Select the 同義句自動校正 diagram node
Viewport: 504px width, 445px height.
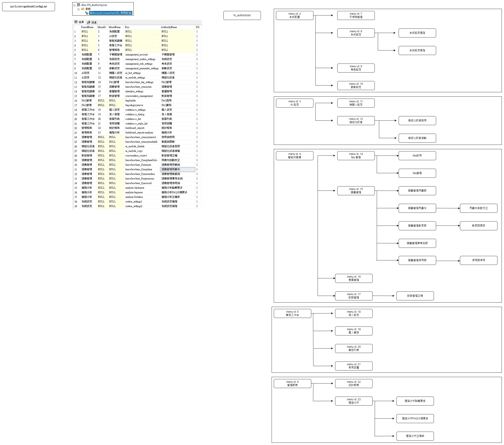click(478, 208)
